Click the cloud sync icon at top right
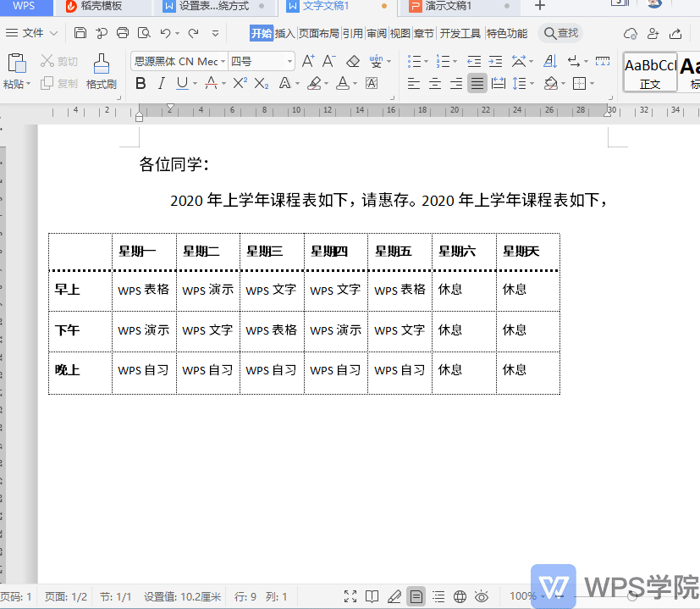The image size is (700, 609). pyautogui.click(x=630, y=34)
